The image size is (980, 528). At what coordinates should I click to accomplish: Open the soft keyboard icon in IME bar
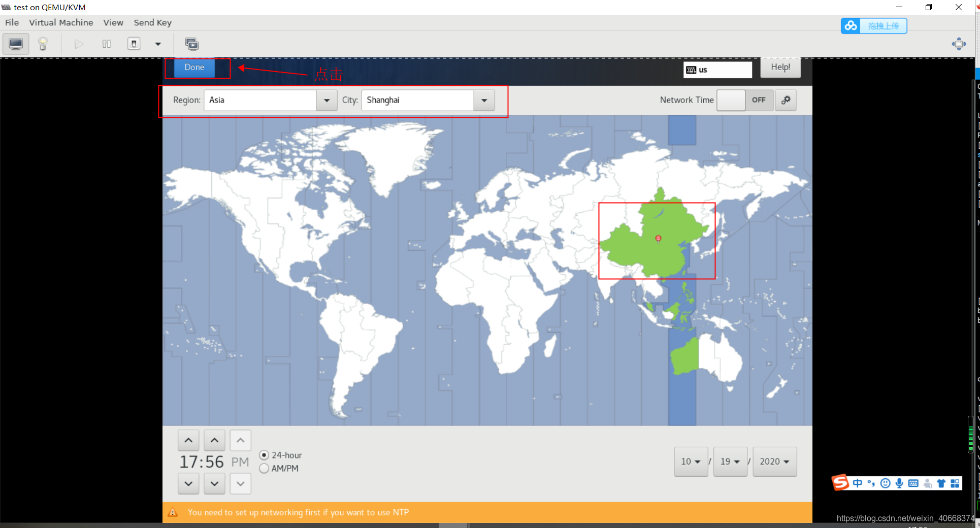point(913,483)
